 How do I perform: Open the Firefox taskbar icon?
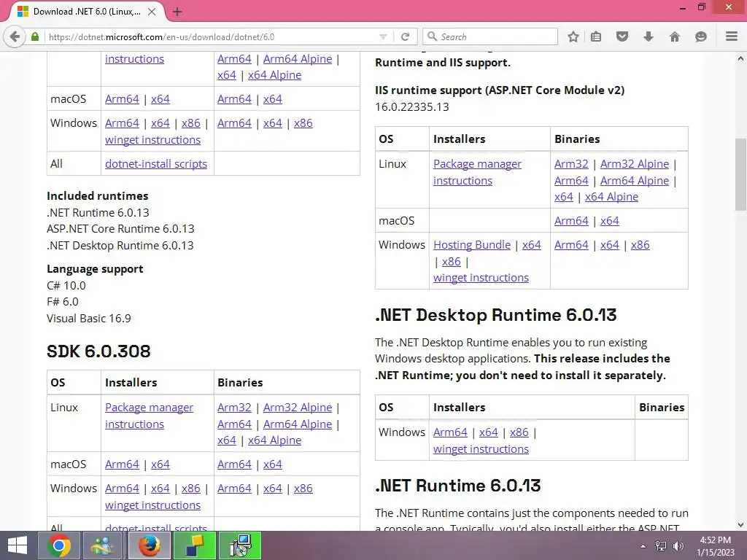pos(149,545)
